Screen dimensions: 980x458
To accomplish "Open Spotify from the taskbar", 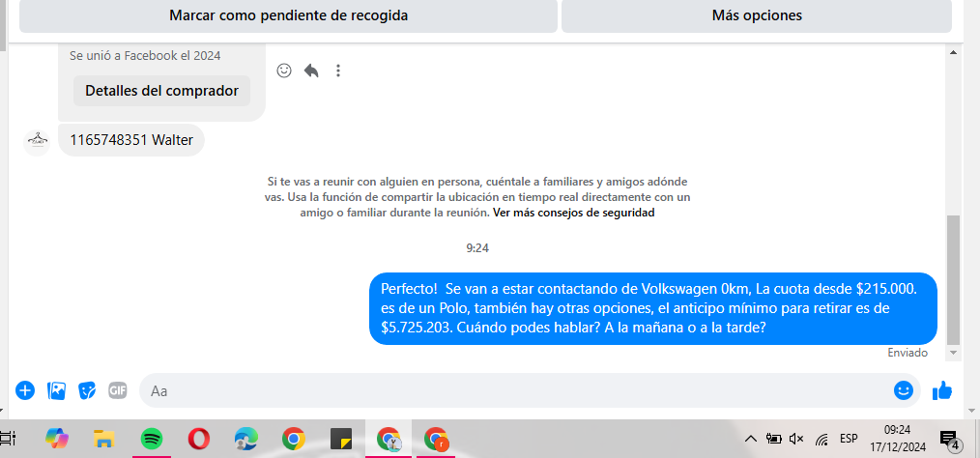I will (x=151, y=440).
